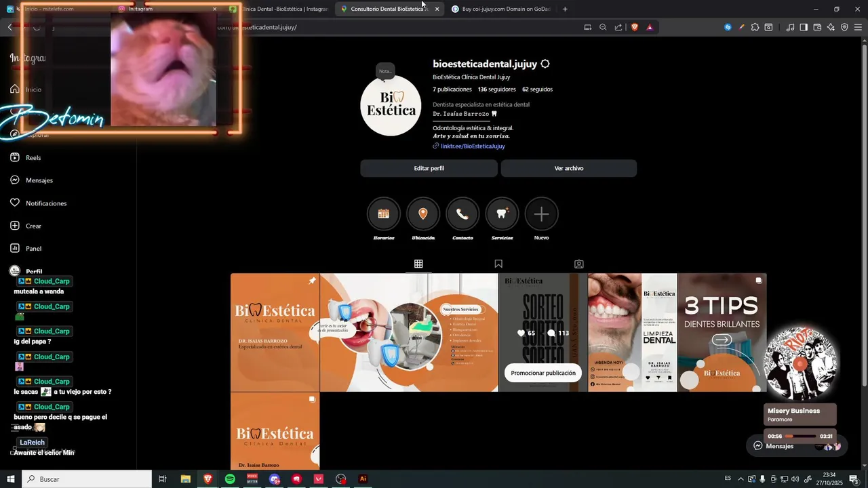This screenshot has width=868, height=488.
Task: Open linktr.ee/BioEsteticaJujuy link
Action: coord(473,146)
